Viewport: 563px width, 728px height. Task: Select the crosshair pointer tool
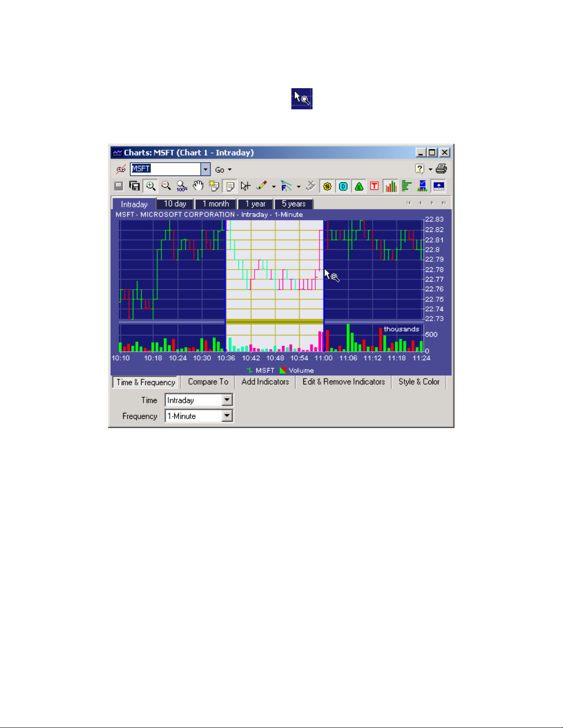point(246,186)
